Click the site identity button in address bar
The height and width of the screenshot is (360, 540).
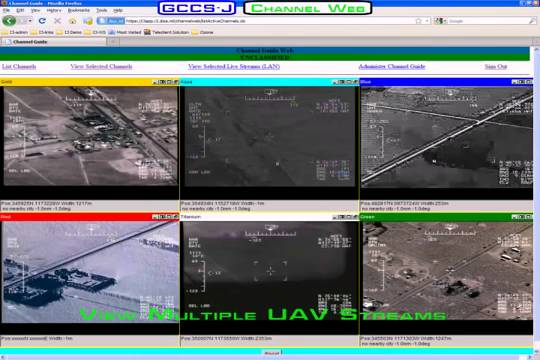(111, 21)
